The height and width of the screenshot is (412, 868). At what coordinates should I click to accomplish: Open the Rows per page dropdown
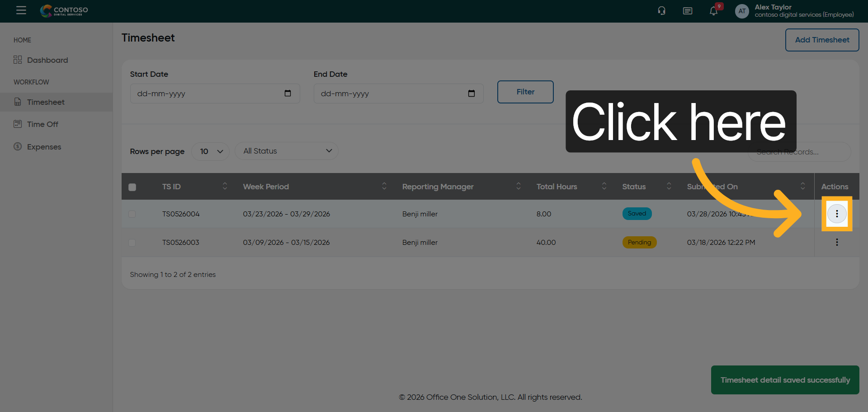pyautogui.click(x=210, y=151)
